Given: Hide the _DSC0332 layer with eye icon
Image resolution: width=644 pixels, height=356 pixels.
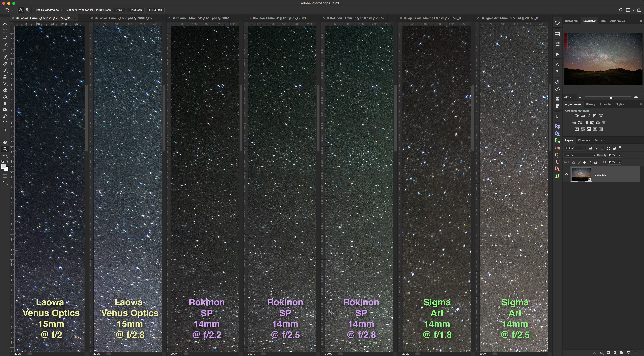Looking at the screenshot, I should pos(567,174).
